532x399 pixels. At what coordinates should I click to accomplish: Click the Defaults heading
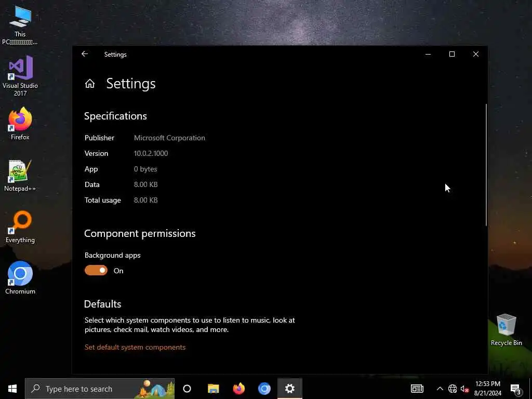(102, 304)
